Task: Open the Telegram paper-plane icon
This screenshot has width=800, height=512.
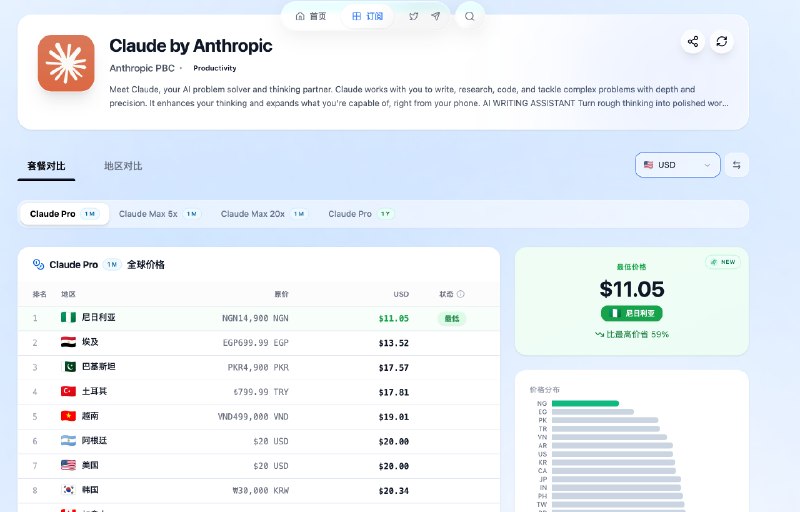Action: click(435, 16)
